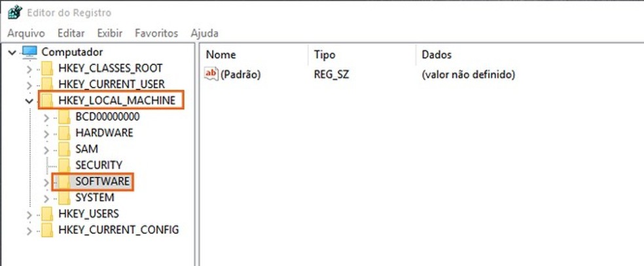The height and width of the screenshot is (266, 644).
Task: Click the HARDWARE folder icon
Action: coord(64,132)
